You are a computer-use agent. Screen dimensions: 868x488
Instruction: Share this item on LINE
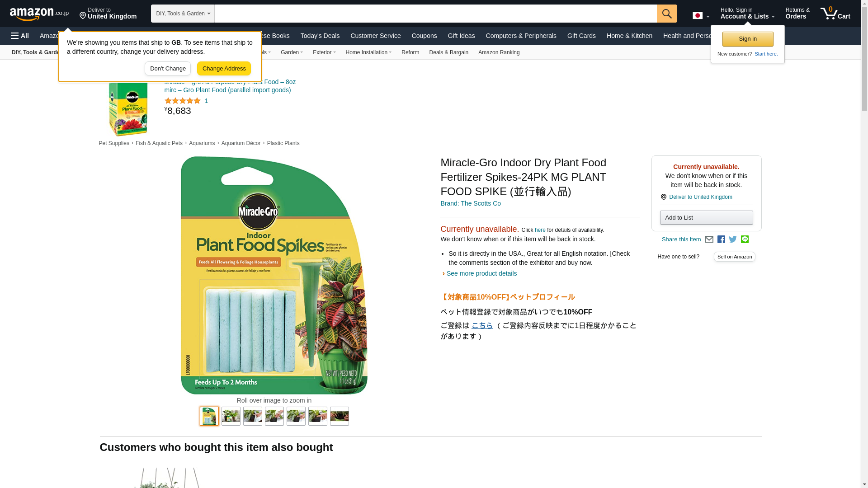745,239
